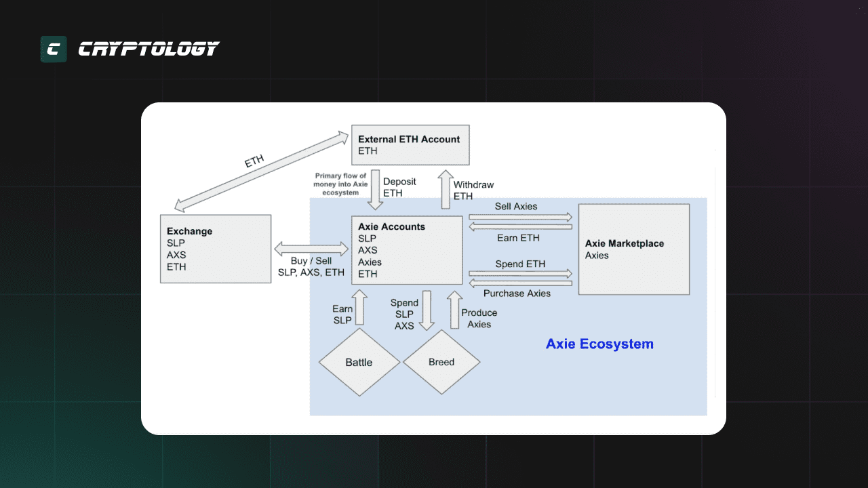Select the External ETH Account box
868x488 pixels.
[x=410, y=145]
